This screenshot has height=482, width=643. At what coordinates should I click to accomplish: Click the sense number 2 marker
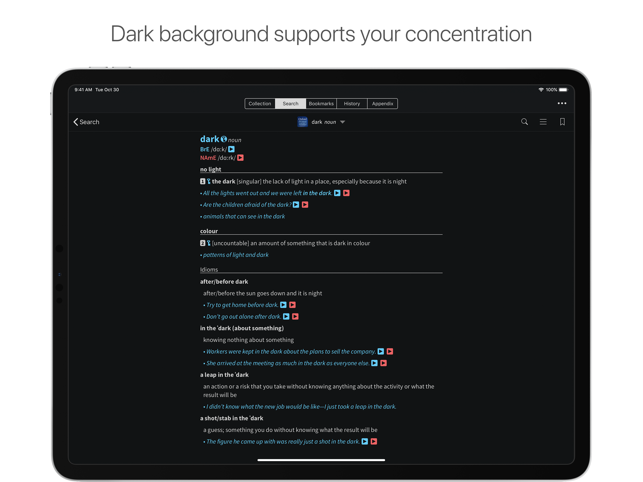click(x=203, y=243)
